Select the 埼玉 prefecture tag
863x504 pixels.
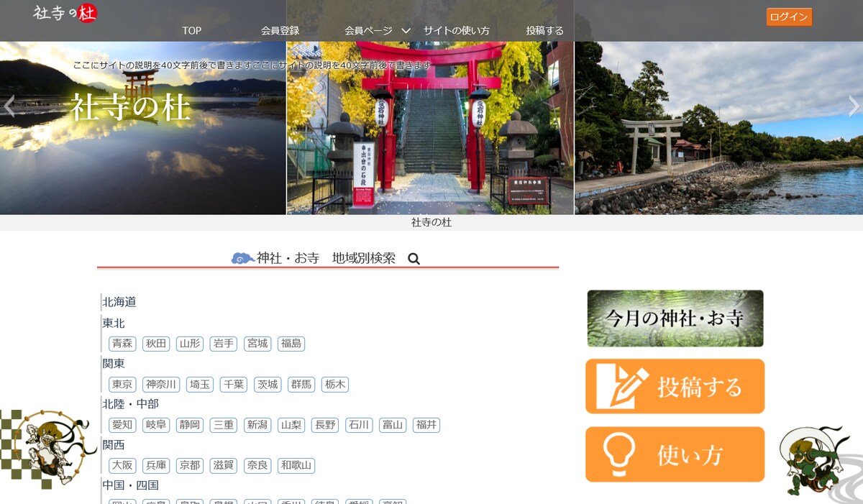(x=200, y=385)
